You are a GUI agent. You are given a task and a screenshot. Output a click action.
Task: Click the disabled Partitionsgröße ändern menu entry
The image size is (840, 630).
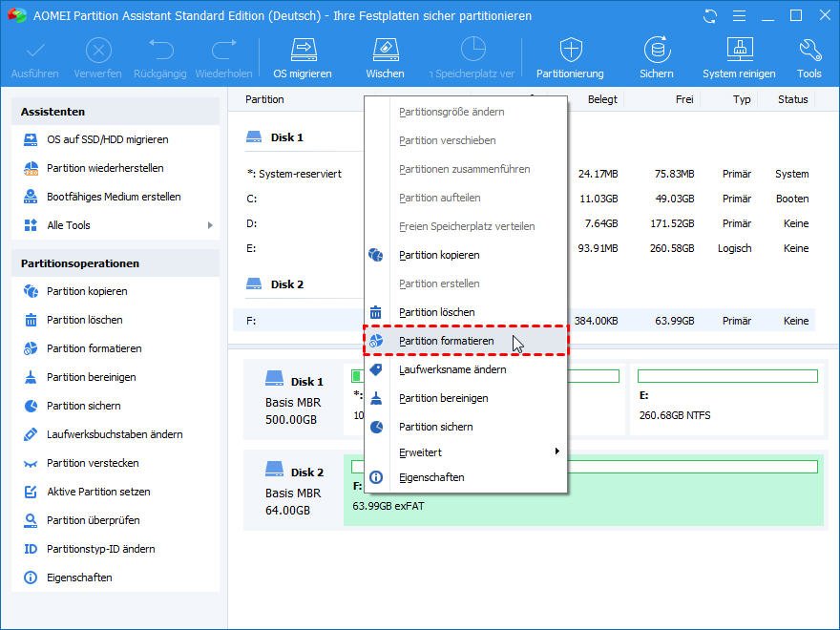pos(466,112)
